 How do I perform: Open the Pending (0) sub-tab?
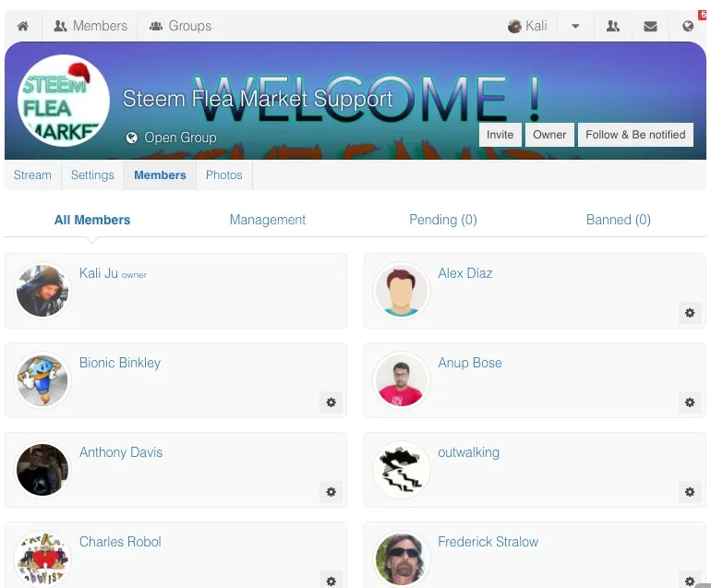click(x=443, y=220)
